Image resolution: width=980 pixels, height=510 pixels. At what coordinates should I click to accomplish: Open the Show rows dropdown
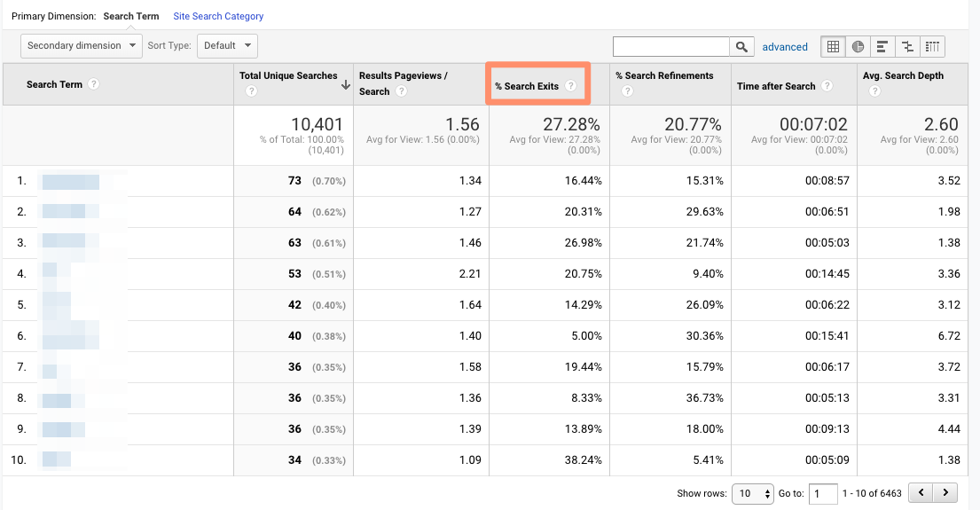[x=753, y=494]
